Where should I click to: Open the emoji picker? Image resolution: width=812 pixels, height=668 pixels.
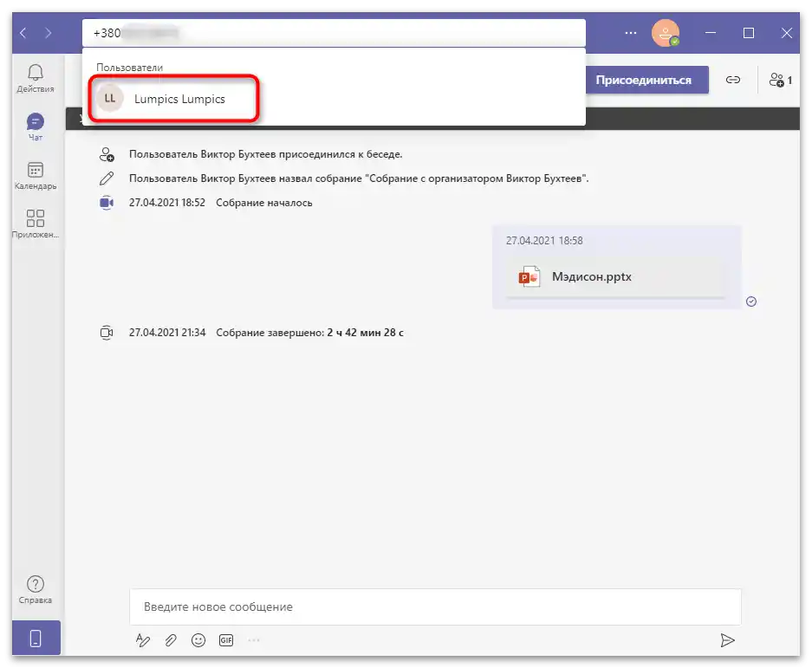click(x=198, y=640)
